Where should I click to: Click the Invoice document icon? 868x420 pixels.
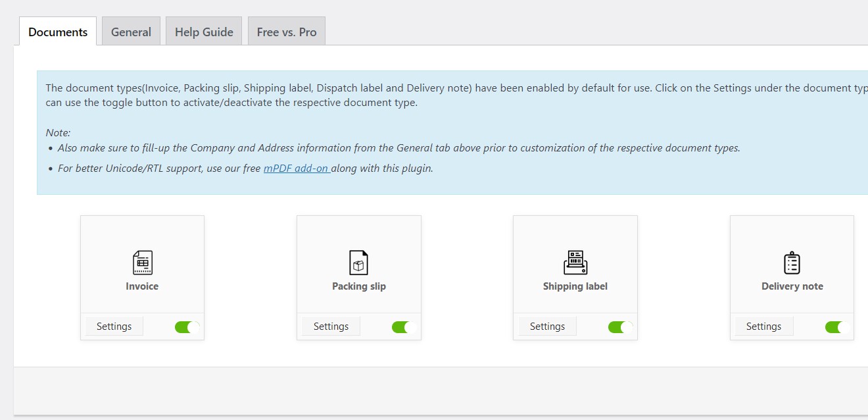click(x=142, y=263)
